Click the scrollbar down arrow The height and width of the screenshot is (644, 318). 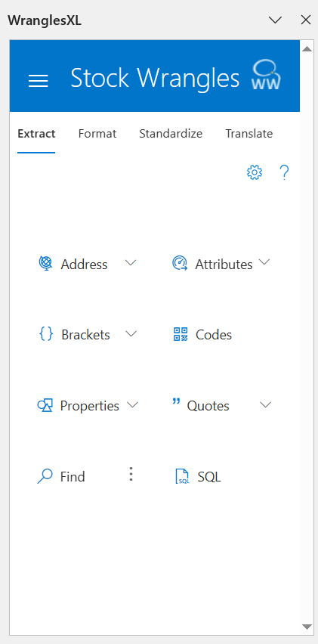[x=307, y=627]
